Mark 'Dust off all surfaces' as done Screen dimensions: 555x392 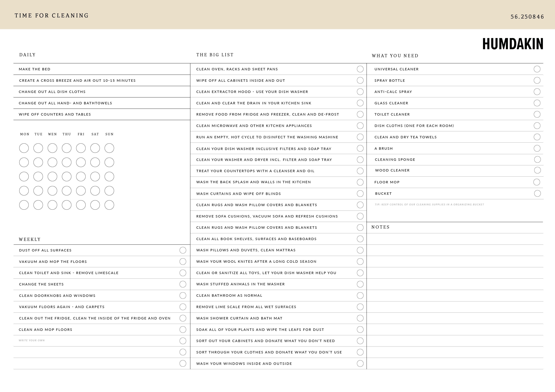(x=183, y=250)
